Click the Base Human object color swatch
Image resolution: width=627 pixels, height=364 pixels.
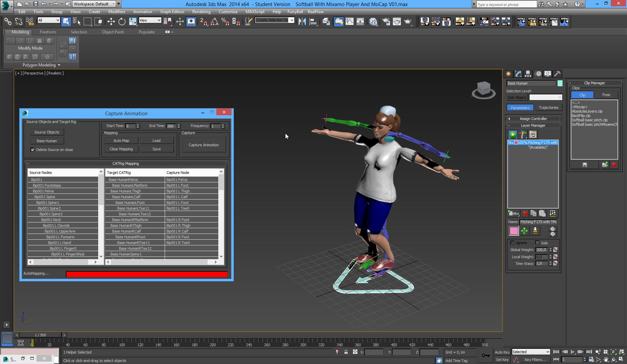click(560, 83)
